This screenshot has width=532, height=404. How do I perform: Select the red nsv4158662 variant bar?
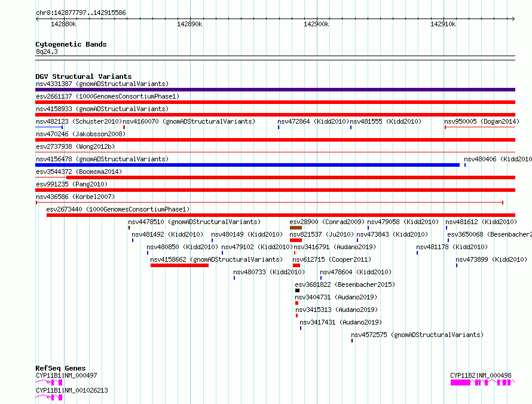pyautogui.click(x=179, y=265)
